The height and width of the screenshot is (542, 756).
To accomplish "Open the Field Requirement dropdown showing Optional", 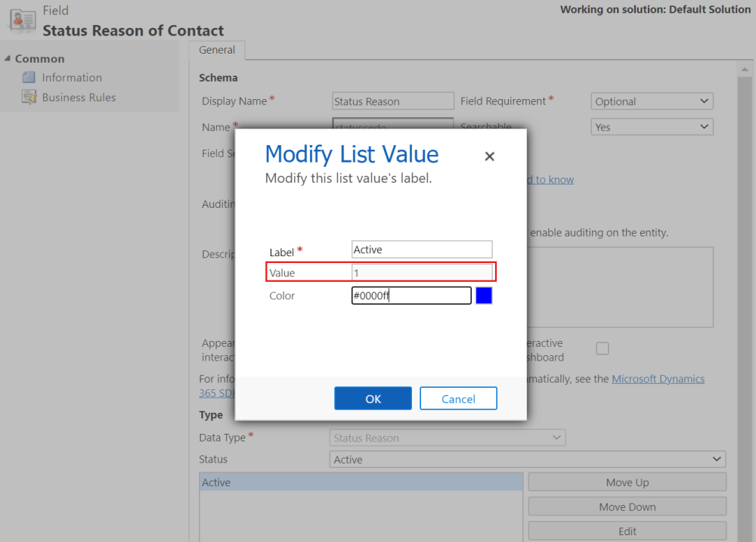I will click(652, 101).
